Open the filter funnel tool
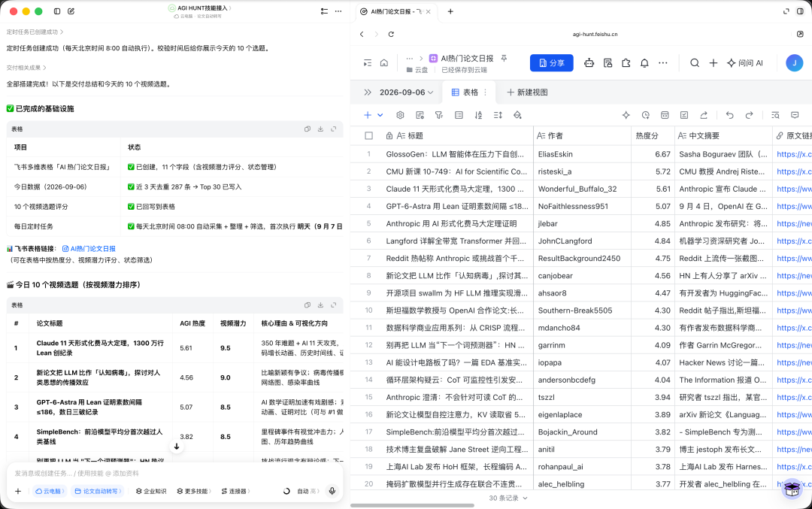 438,115
